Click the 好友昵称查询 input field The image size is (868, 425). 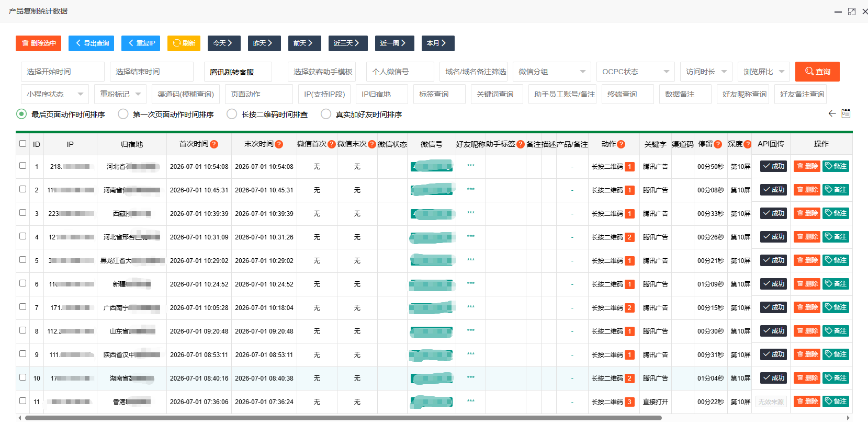tap(743, 94)
